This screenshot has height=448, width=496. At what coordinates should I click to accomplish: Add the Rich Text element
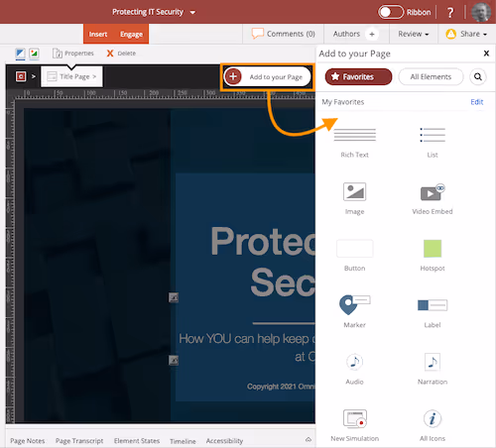354,143
